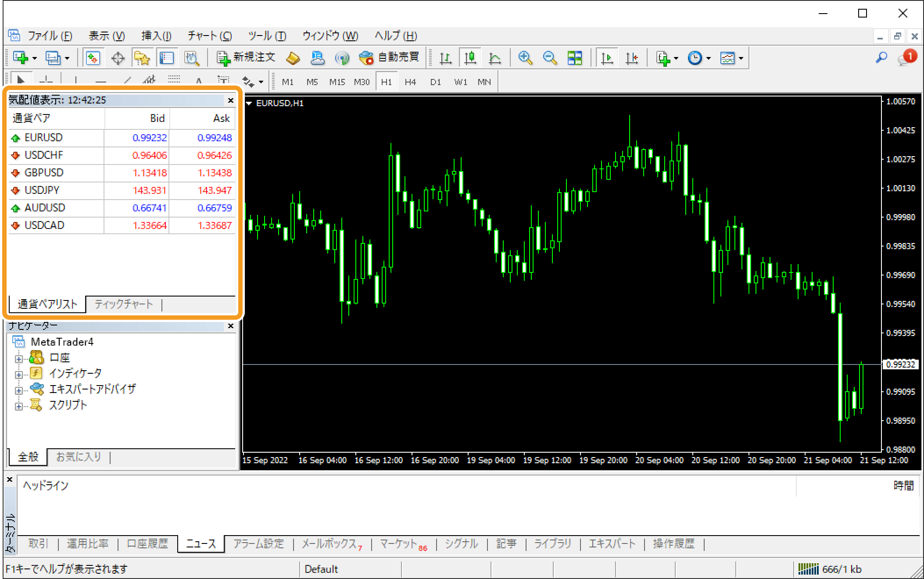This screenshot has height=579, width=924.
Task: Open search with the magnifier icon
Action: point(881,57)
